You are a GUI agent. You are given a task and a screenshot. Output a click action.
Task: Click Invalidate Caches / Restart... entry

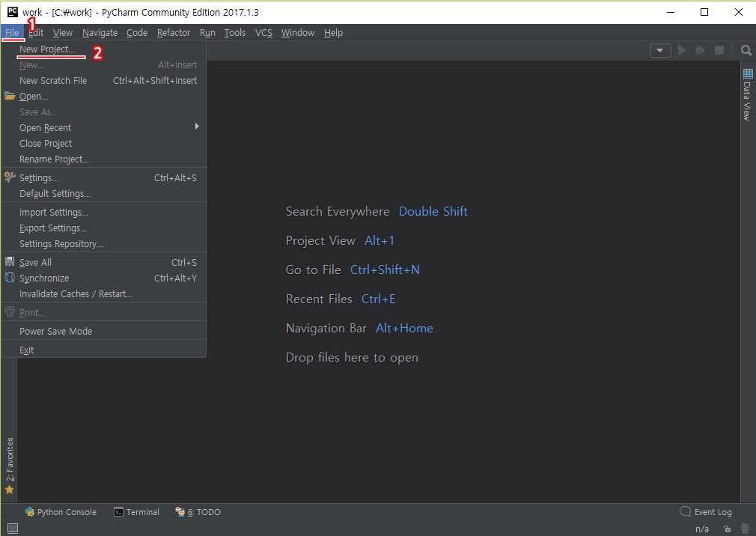pyautogui.click(x=76, y=293)
